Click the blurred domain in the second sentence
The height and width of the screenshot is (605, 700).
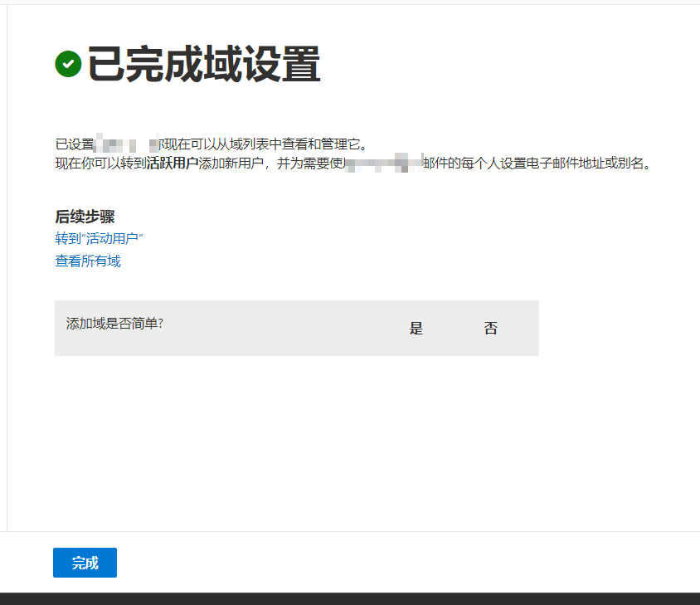click(x=385, y=163)
